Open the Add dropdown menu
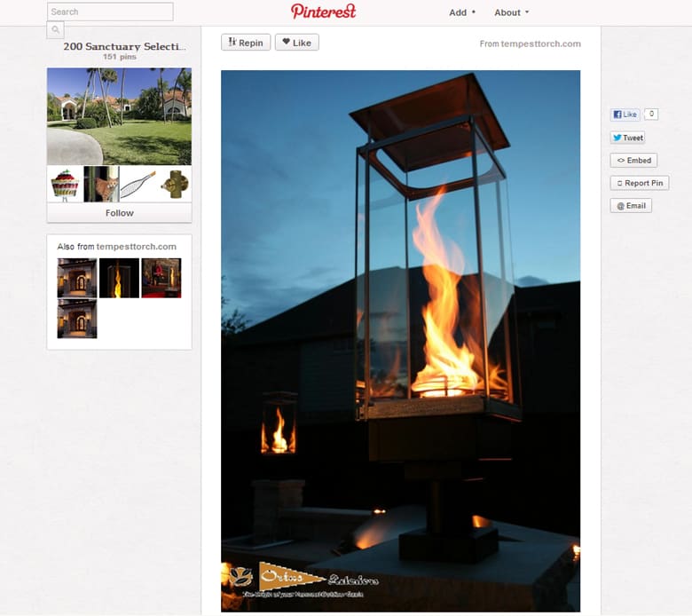This screenshot has width=692, height=616. click(x=462, y=12)
